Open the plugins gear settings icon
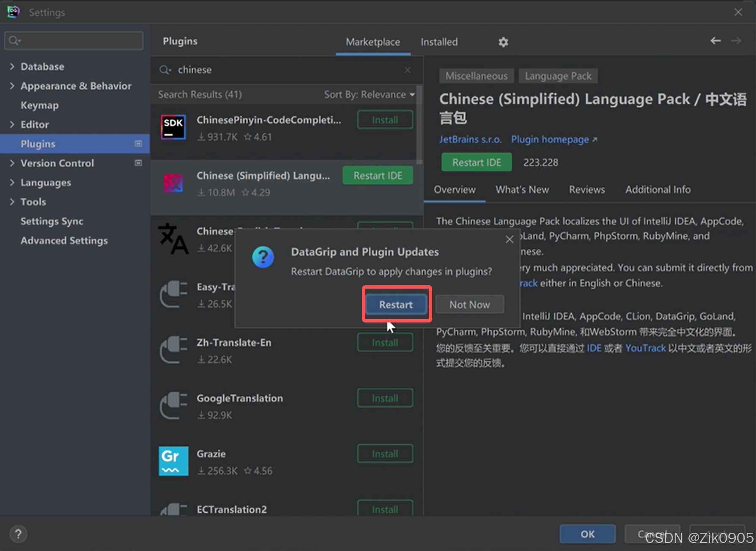Screen dimensions: 756x551 (x=503, y=42)
